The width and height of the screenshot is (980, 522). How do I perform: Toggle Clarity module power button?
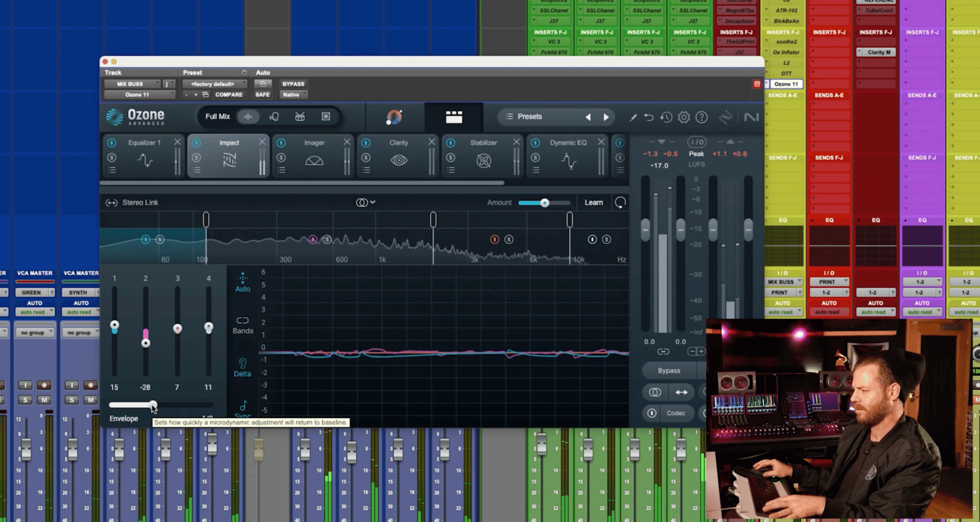pyautogui.click(x=366, y=143)
